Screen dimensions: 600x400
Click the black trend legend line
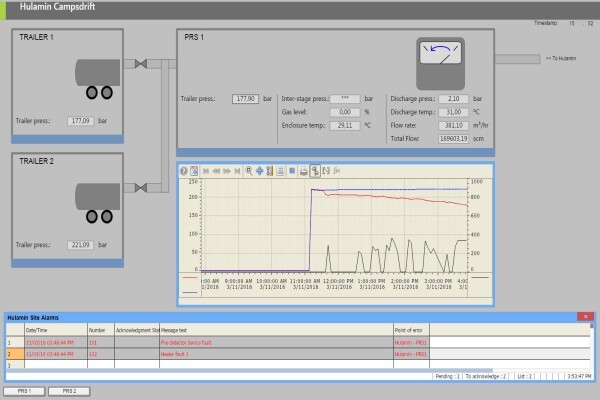click(x=481, y=278)
